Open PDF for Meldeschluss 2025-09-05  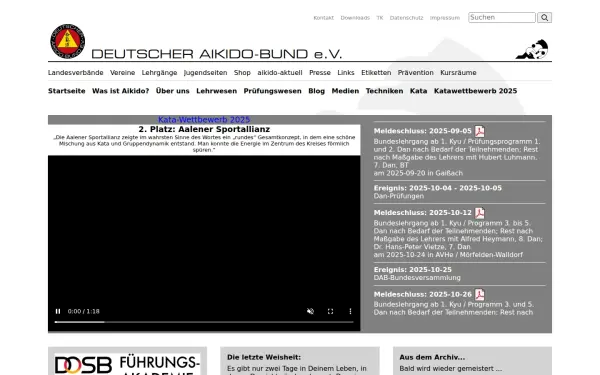[x=480, y=131]
